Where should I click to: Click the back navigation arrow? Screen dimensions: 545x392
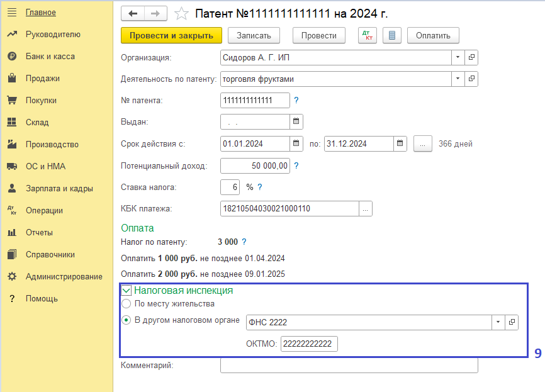[132, 13]
